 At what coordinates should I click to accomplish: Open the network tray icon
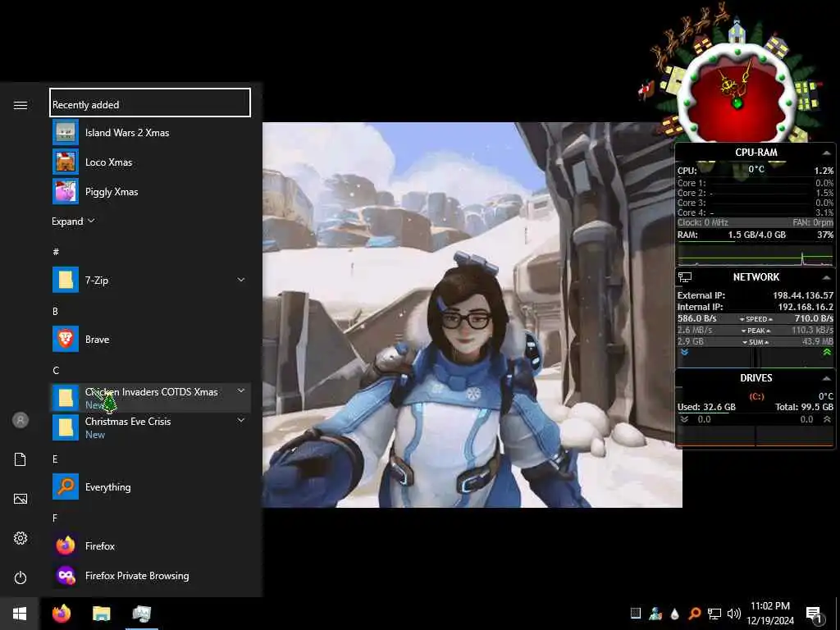click(714, 614)
